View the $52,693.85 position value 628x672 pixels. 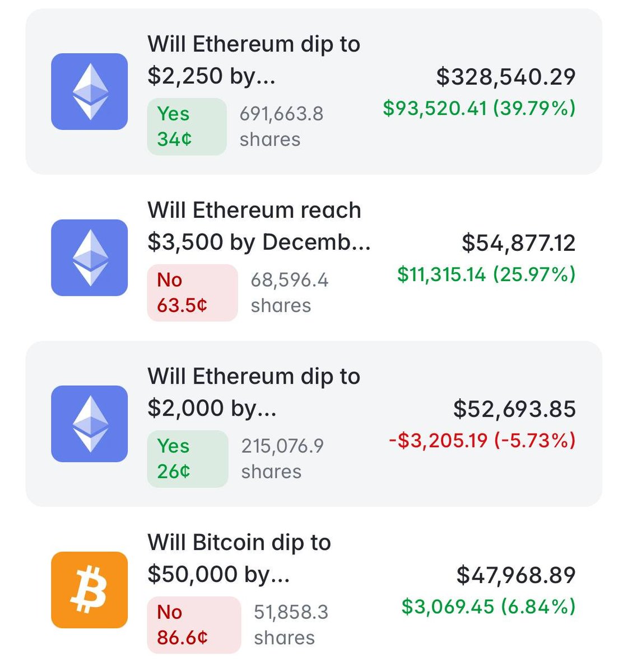coord(514,409)
